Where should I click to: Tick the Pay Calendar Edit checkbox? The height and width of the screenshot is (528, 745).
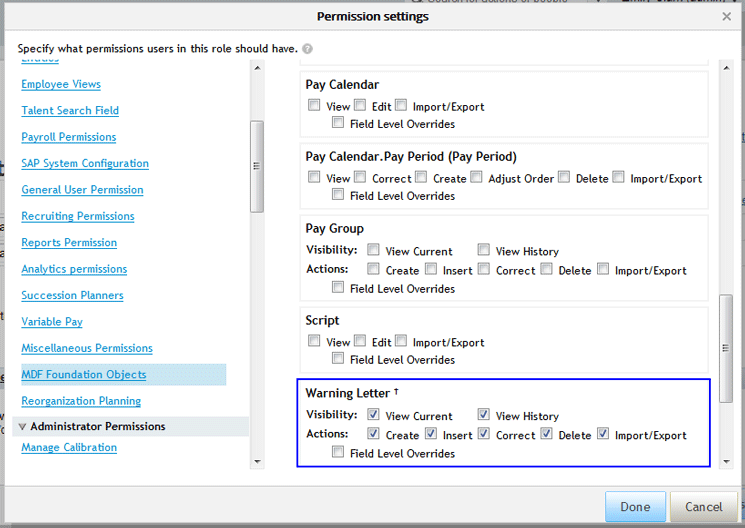tap(360, 105)
